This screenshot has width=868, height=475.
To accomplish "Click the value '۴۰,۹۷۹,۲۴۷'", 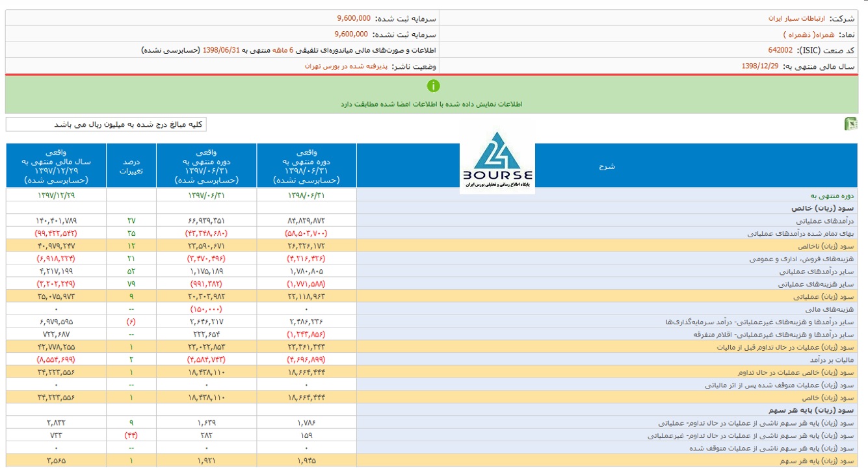I will [57, 246].
